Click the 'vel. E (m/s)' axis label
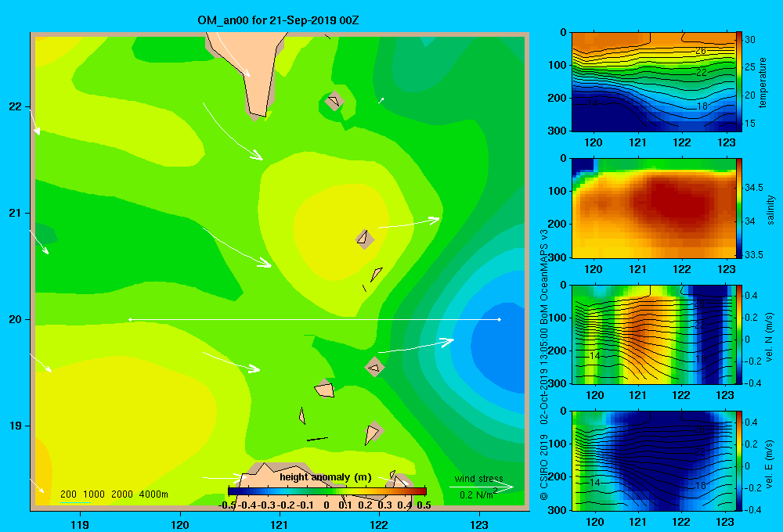This screenshot has width=783, height=532. (770, 463)
